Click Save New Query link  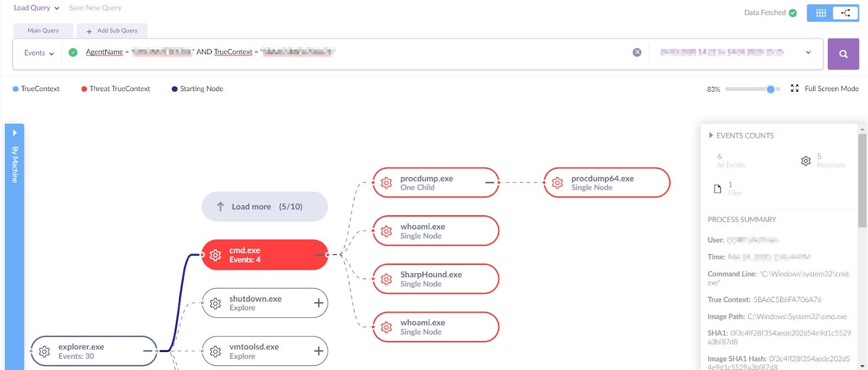[95, 8]
